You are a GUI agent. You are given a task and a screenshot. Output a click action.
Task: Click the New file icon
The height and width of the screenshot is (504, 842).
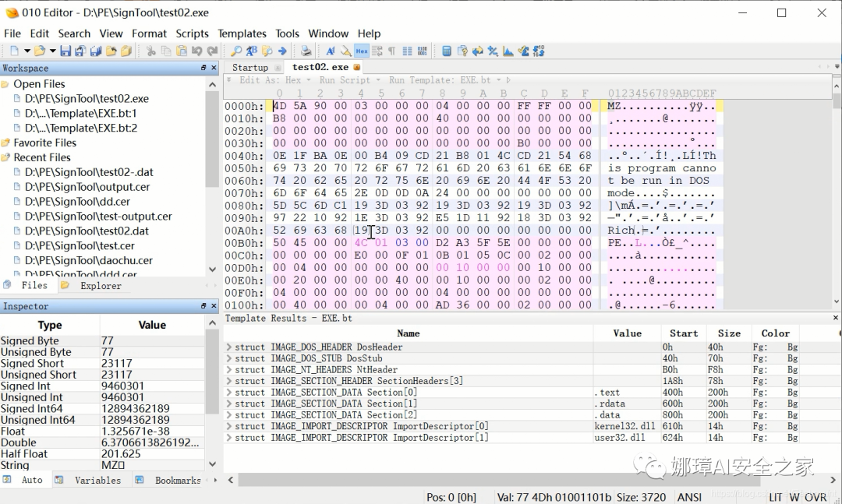pos(14,51)
